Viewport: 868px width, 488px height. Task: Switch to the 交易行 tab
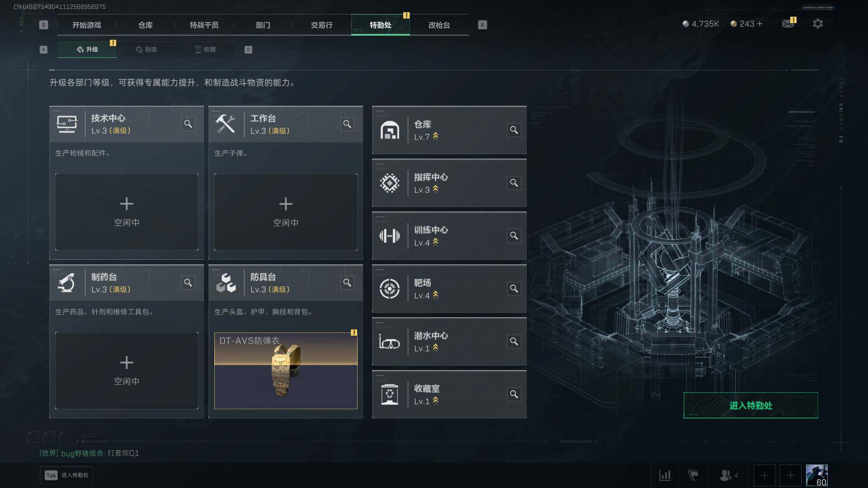point(322,25)
